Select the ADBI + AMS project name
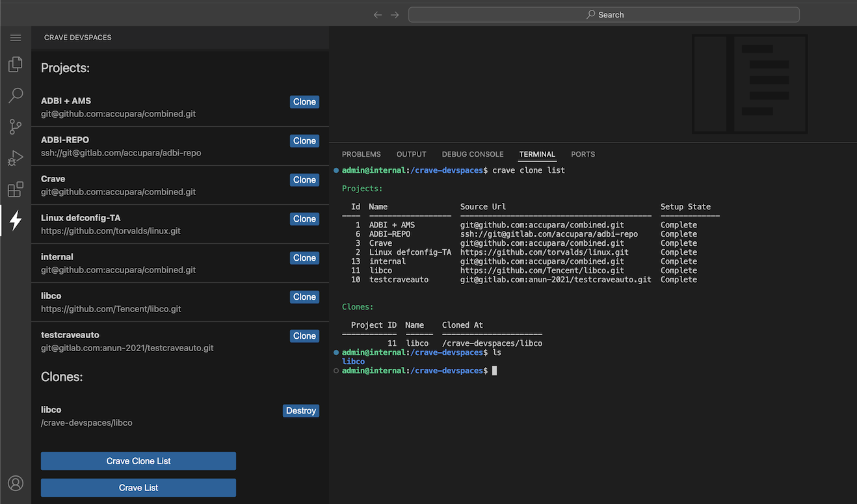The image size is (857, 504). point(66,101)
